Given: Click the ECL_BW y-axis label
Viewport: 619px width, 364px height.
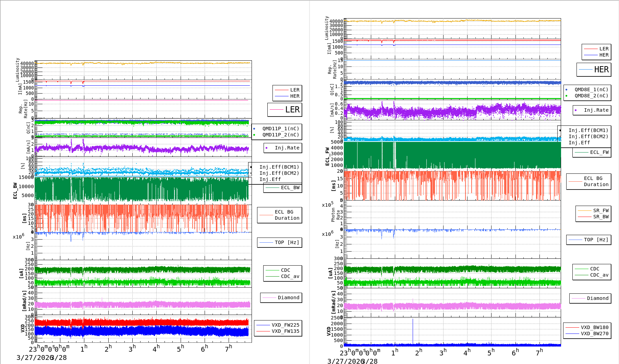Looking at the screenshot, I should 15,191.
